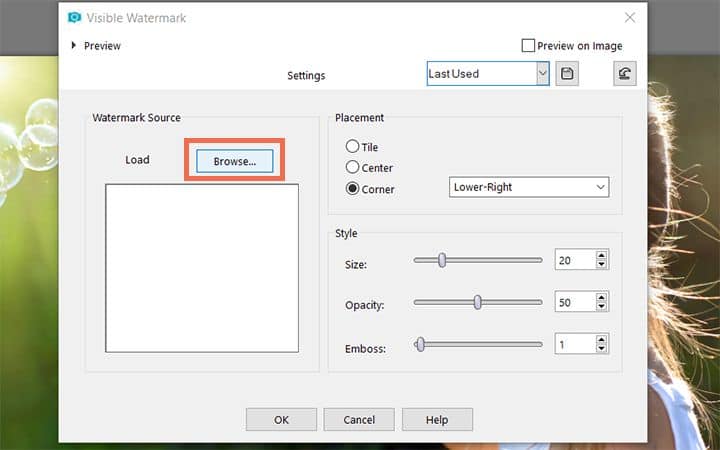Screen dimensions: 720x450
Task: Decrease Opacity with down arrow
Action: pyautogui.click(x=601, y=307)
